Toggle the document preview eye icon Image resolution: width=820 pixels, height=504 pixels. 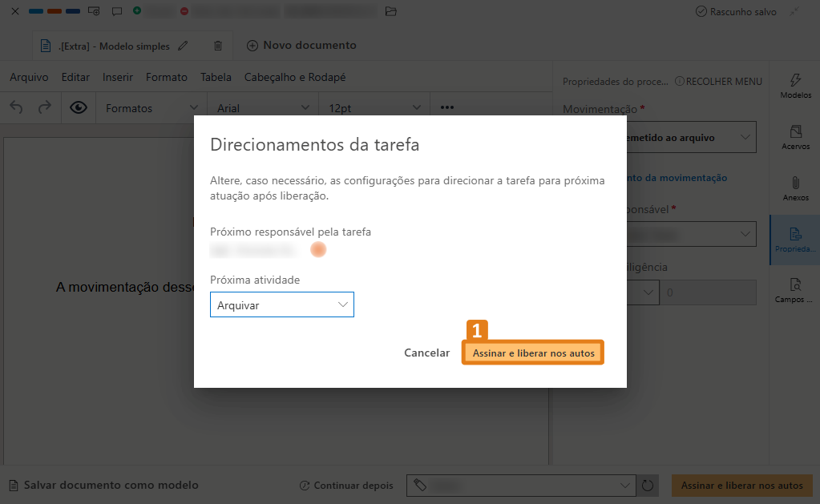(78, 106)
